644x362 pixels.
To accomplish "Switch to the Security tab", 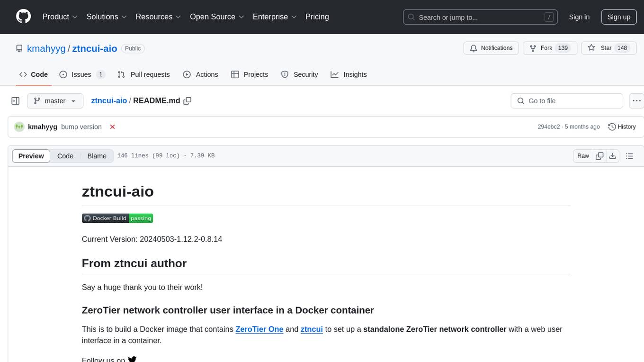I will (299, 74).
